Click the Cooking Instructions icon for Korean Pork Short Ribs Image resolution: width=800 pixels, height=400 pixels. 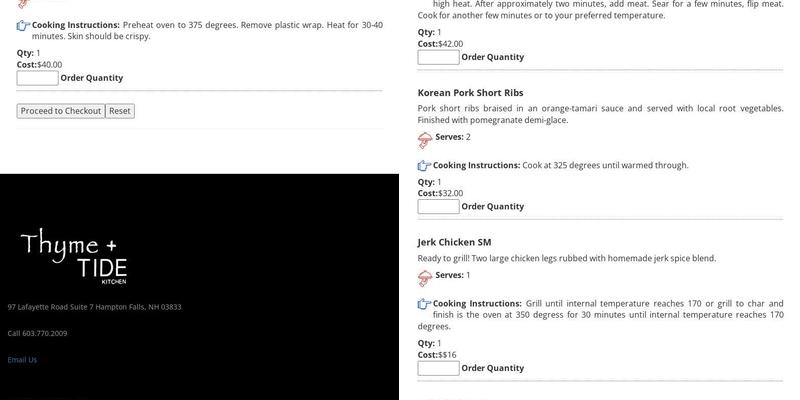click(424, 166)
